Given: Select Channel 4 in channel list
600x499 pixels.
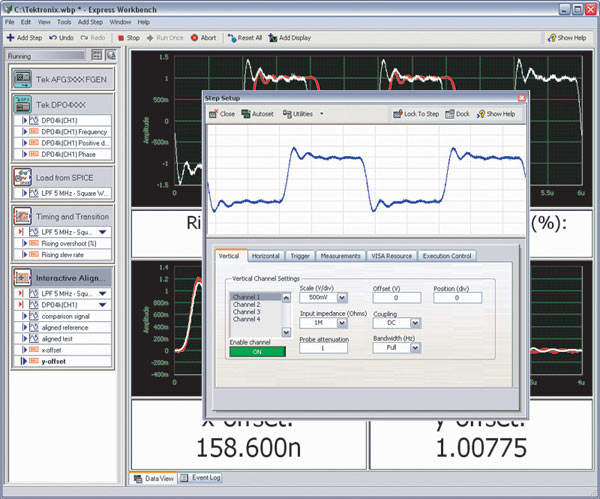Looking at the screenshot, I should pos(256,319).
